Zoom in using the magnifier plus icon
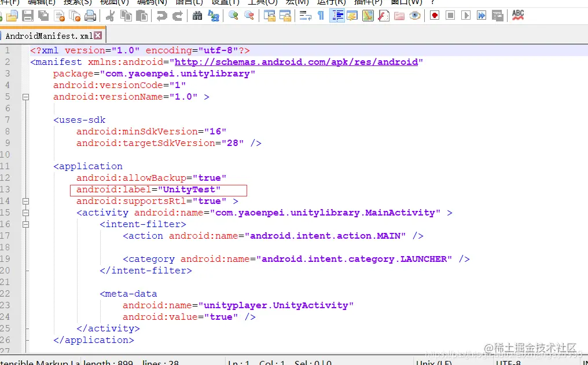The image size is (588, 365). [x=233, y=16]
